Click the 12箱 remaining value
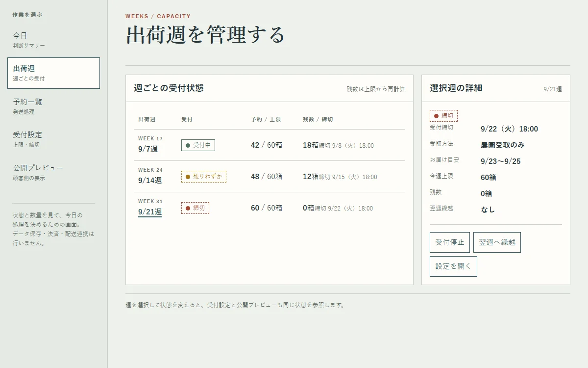The image size is (588, 368). pos(311,177)
